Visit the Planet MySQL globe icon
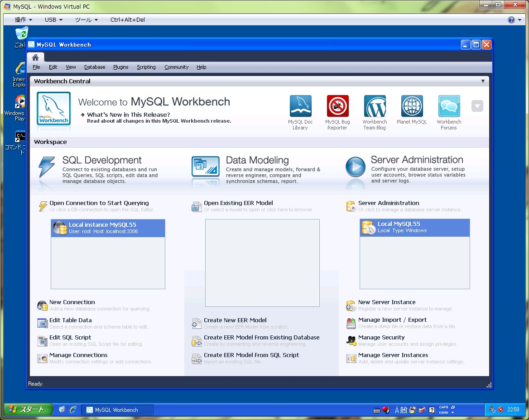Viewport: 529px width, 420px height. pyautogui.click(x=412, y=106)
